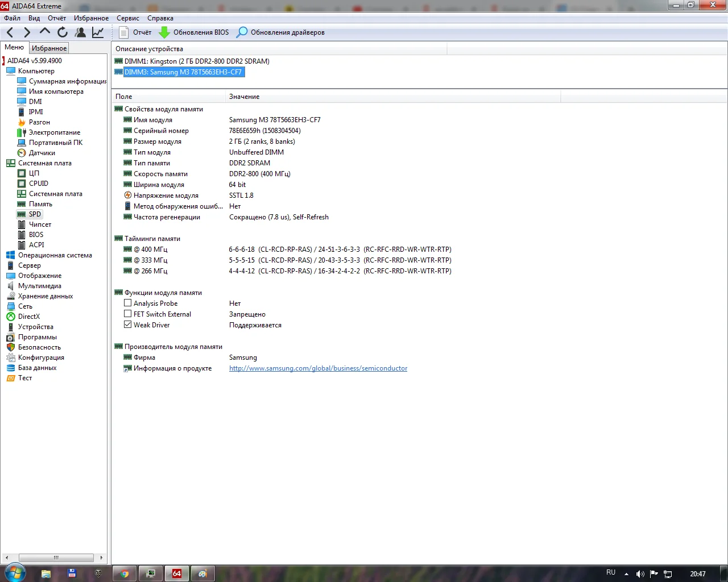Toggle the FET Switch External checkbox

click(128, 314)
